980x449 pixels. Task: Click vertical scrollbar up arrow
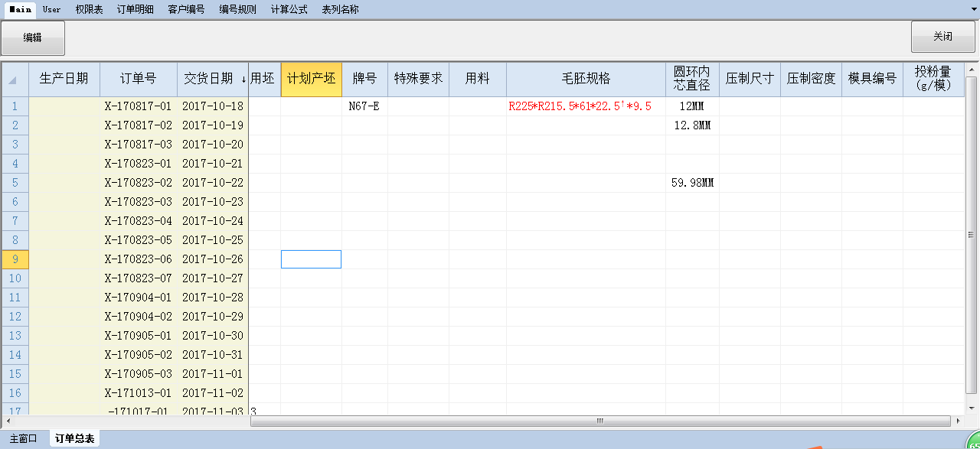(x=972, y=70)
